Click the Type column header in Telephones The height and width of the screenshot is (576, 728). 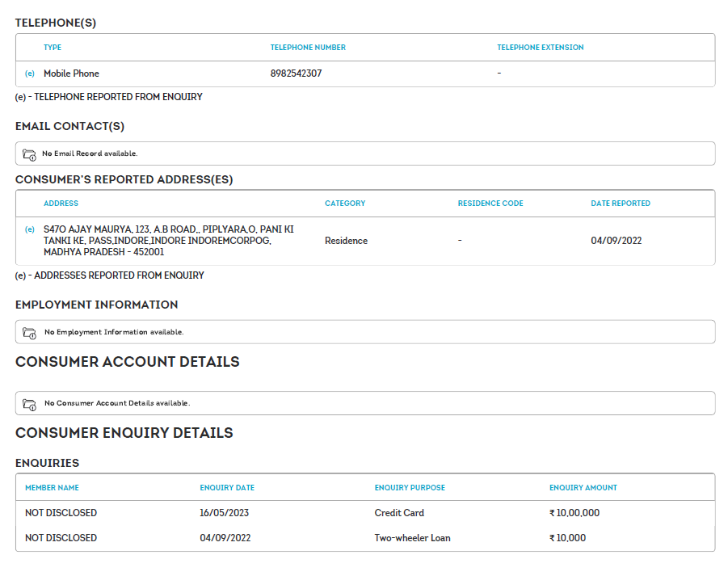pyautogui.click(x=53, y=48)
